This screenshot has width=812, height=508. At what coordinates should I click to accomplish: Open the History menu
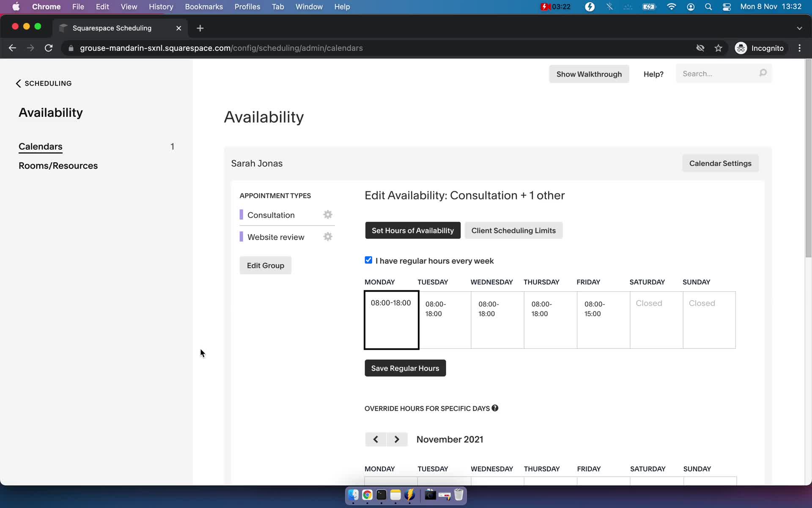click(x=161, y=7)
